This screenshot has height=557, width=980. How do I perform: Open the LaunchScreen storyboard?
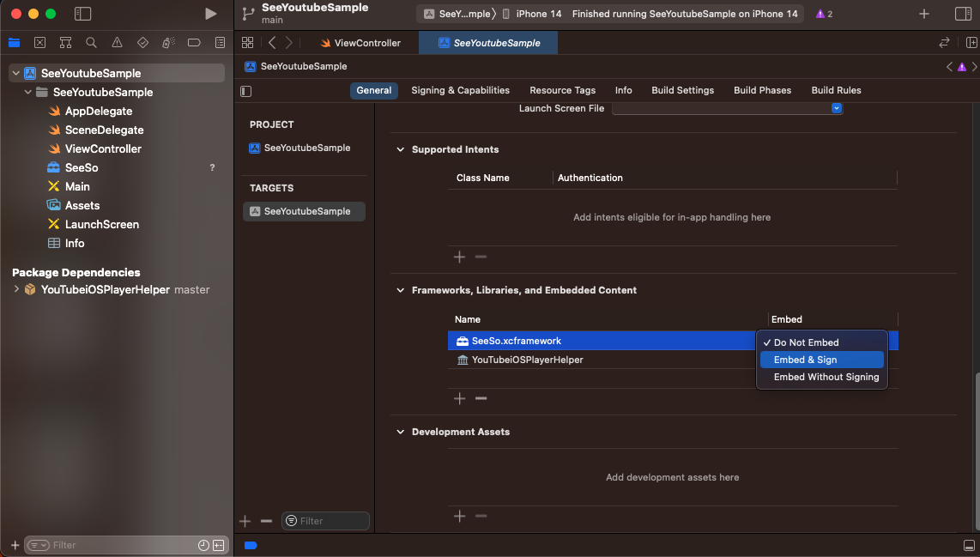point(102,224)
